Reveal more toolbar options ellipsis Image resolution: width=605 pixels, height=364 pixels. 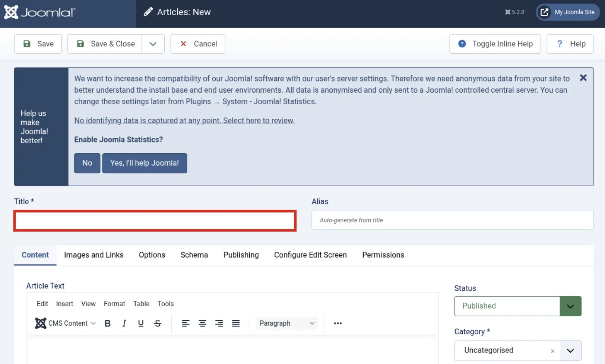(x=338, y=323)
